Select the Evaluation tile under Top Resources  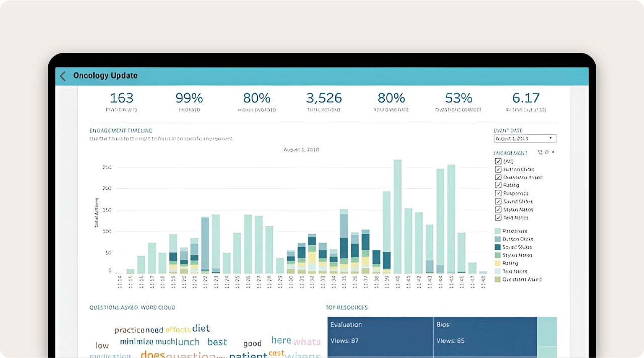(380, 337)
